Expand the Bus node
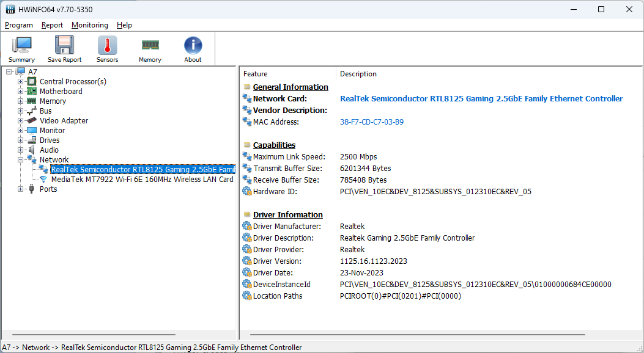This screenshot has width=644, height=353. pos(20,111)
